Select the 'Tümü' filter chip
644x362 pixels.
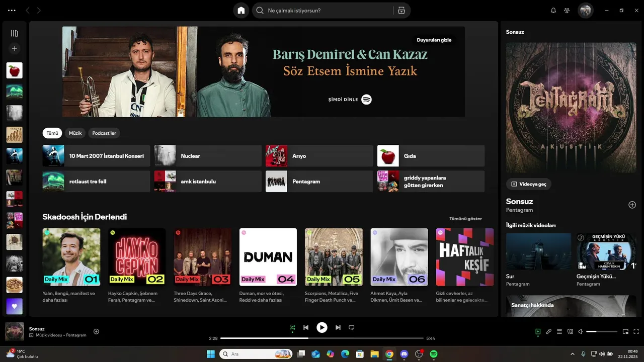pyautogui.click(x=52, y=133)
